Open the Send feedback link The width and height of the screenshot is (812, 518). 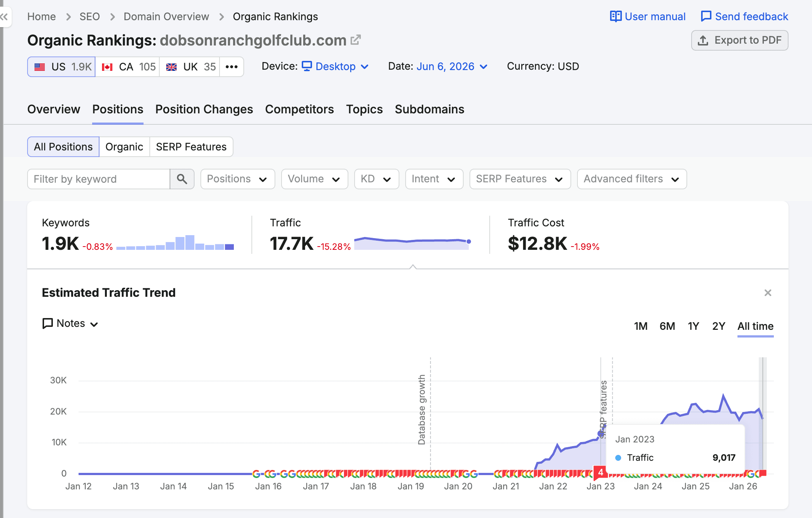[744, 17]
